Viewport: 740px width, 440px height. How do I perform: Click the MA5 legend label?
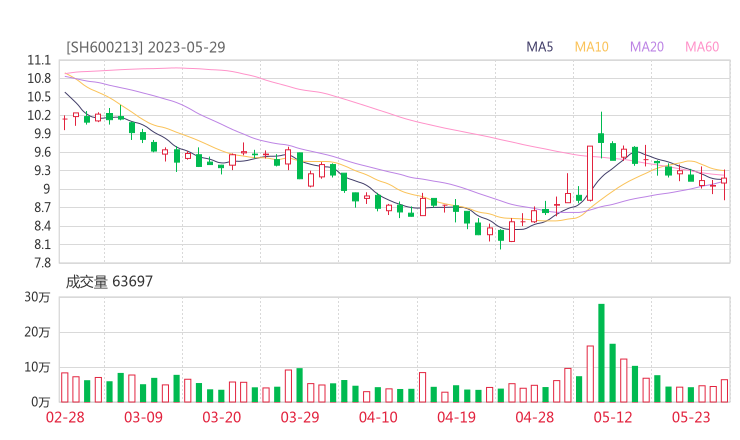point(539,47)
